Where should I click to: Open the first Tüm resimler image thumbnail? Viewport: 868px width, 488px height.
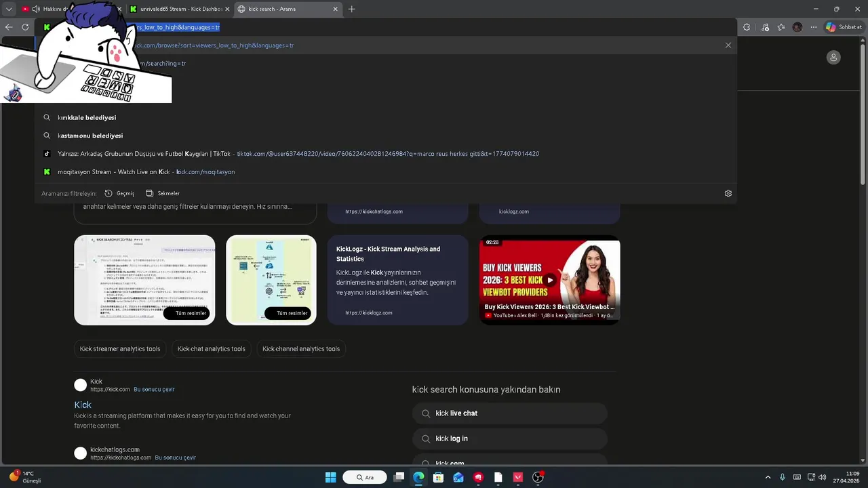coord(144,280)
